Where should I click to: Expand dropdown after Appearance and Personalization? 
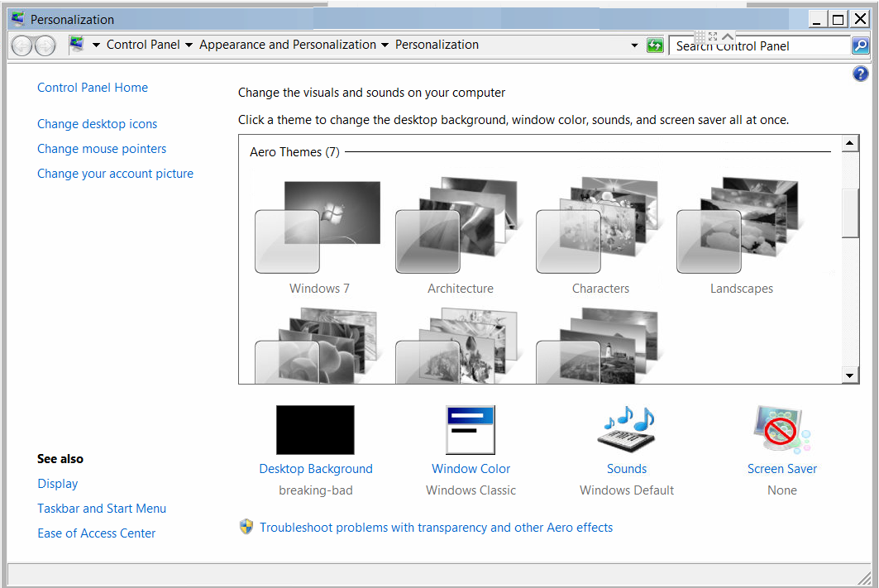[385, 45]
